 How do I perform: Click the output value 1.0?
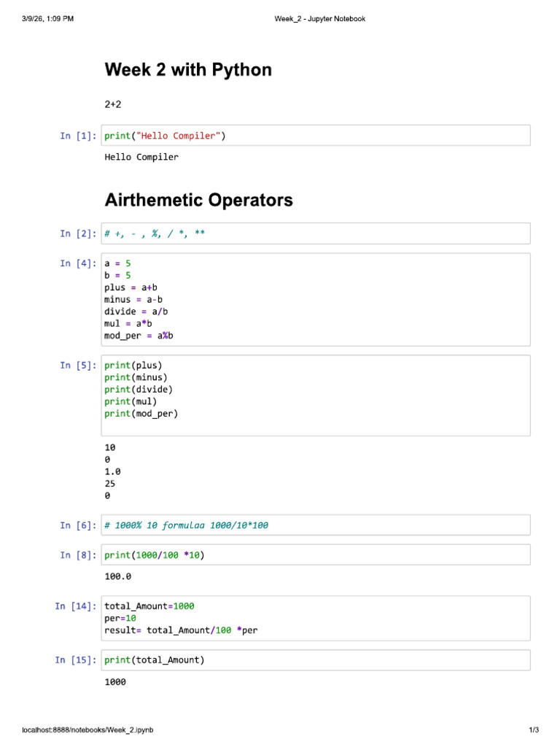tap(113, 472)
